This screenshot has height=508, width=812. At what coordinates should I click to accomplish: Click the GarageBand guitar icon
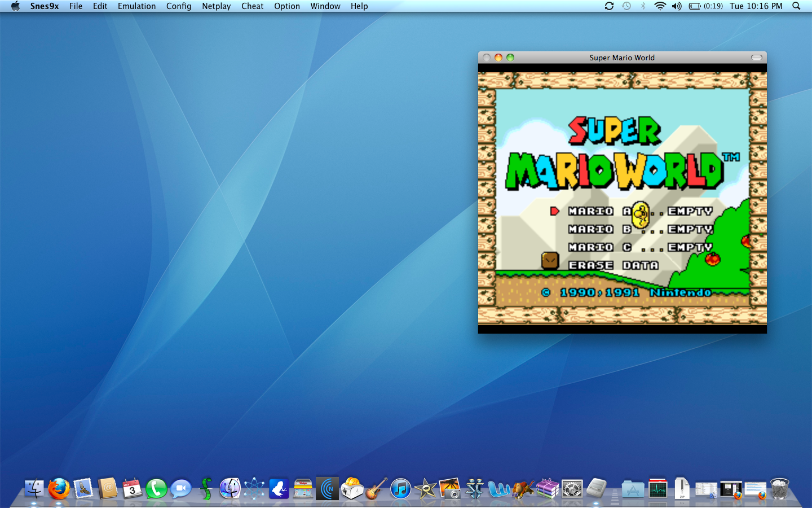(376, 488)
